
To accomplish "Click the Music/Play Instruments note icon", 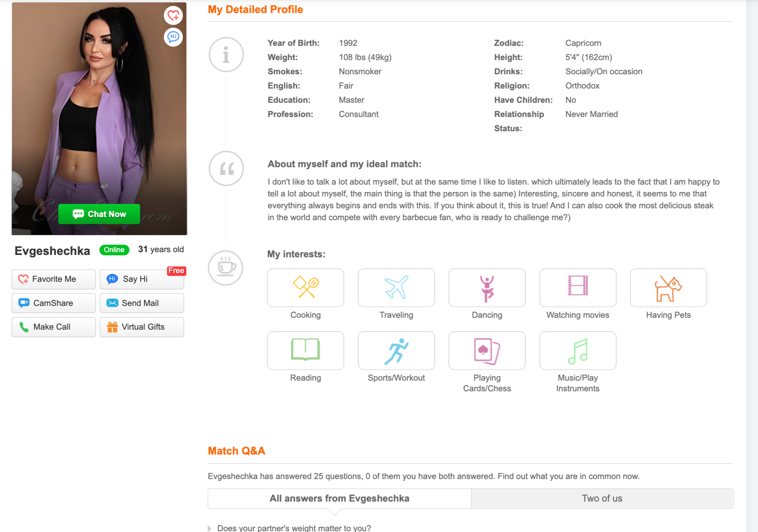I will click(577, 351).
